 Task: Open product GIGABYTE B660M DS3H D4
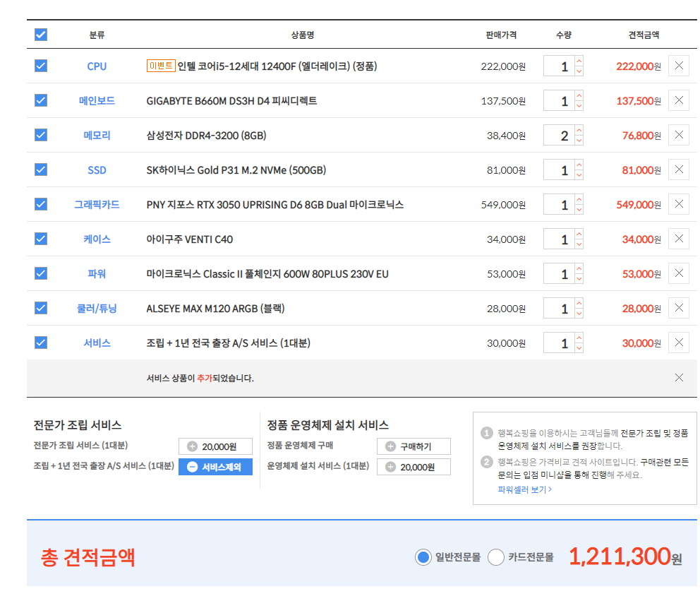click(231, 100)
